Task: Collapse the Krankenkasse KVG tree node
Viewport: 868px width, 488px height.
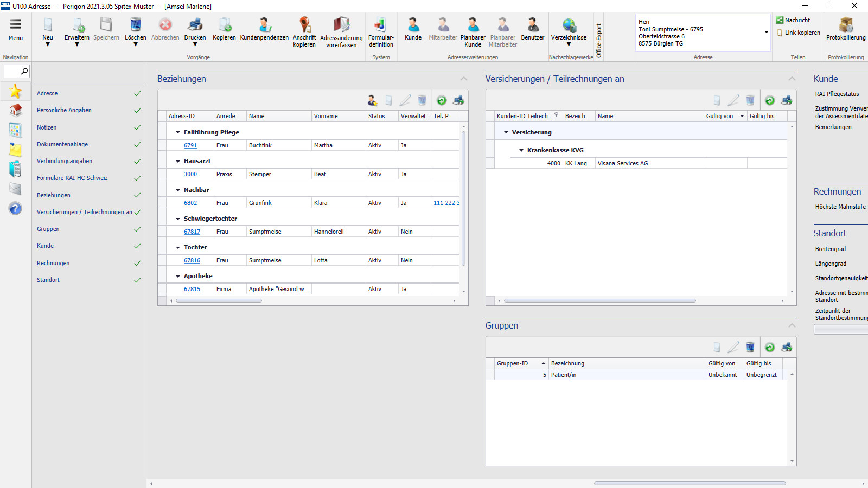Action: 521,150
